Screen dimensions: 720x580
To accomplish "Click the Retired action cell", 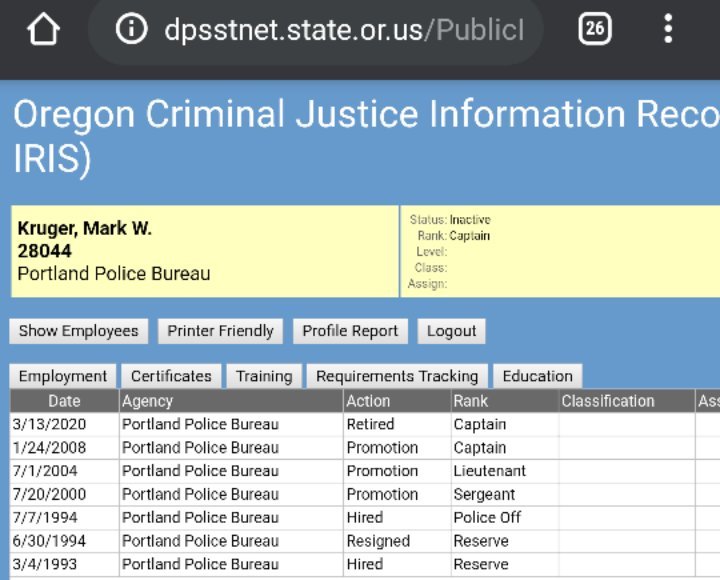I will (397, 424).
